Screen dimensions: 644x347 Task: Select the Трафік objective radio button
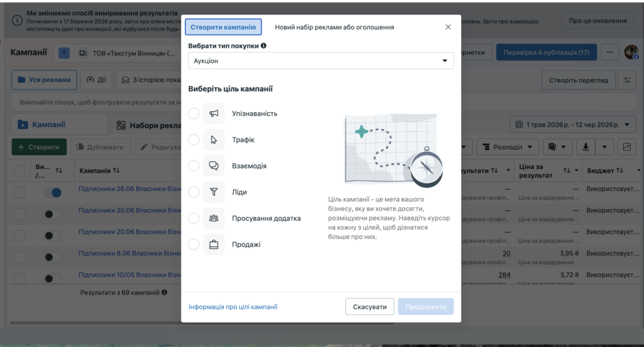[194, 140]
